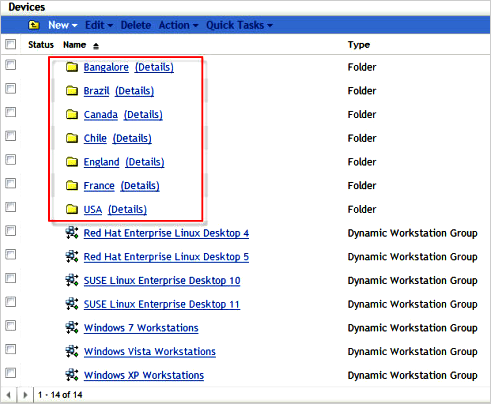Check the Windows XP Workstations checkbox
Screen dimensions: 491x404
pyautogui.click(x=11, y=372)
